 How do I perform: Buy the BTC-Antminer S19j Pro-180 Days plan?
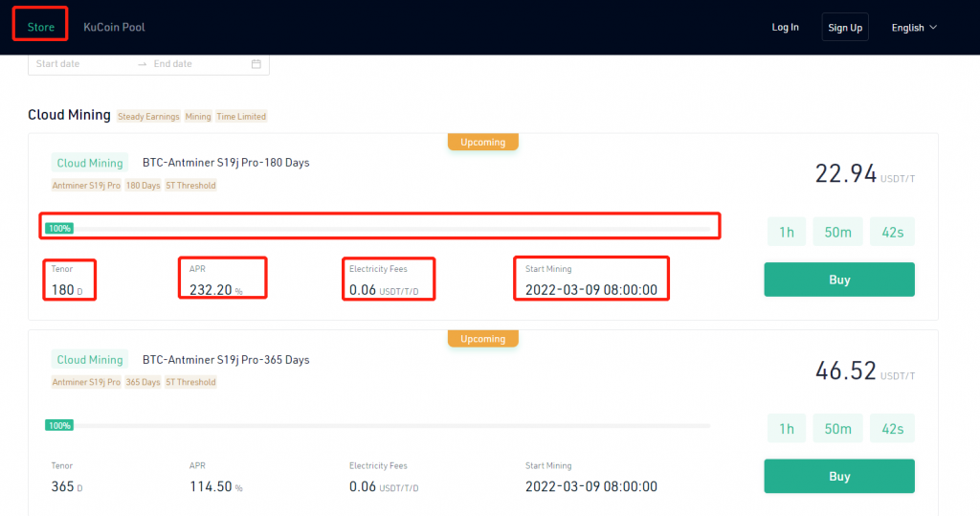click(x=839, y=280)
